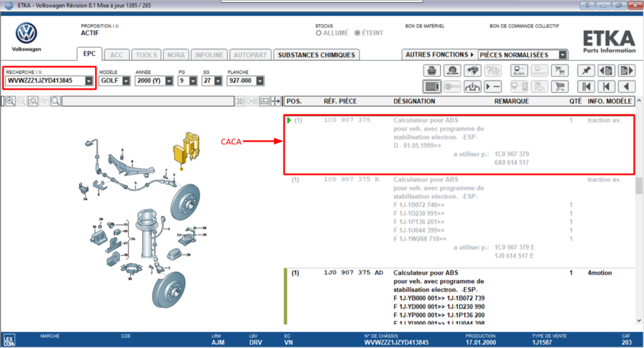Zoom in on the illustration

click(10, 101)
